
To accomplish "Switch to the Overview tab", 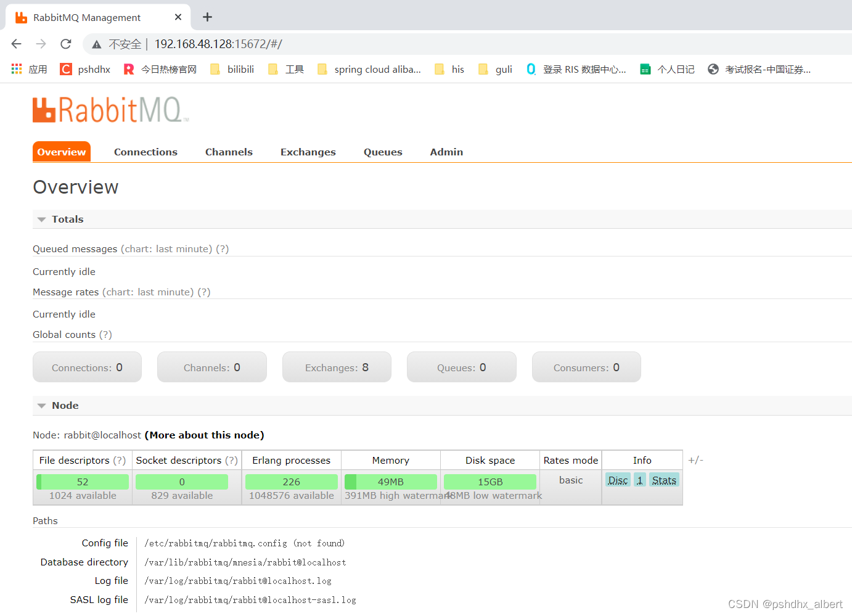I will pos(62,152).
